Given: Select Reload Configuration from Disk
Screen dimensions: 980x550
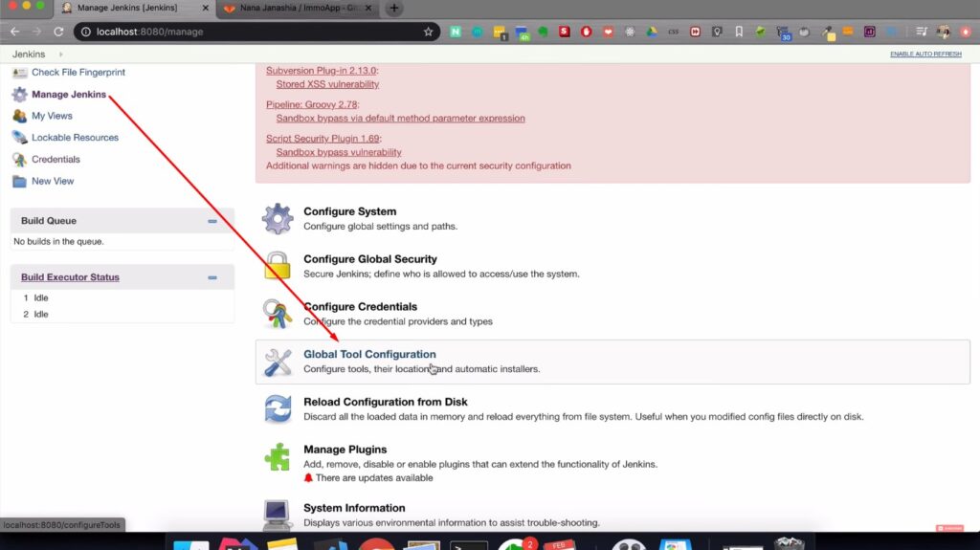Looking at the screenshot, I should (386, 402).
